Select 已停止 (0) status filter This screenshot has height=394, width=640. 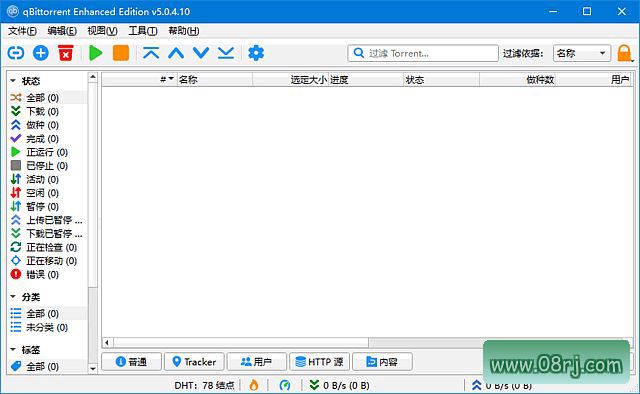tap(47, 165)
